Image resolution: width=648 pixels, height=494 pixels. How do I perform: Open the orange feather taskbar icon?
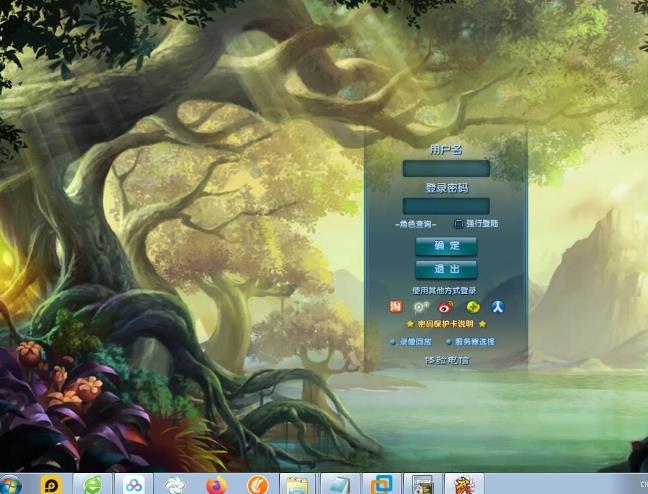click(258, 485)
